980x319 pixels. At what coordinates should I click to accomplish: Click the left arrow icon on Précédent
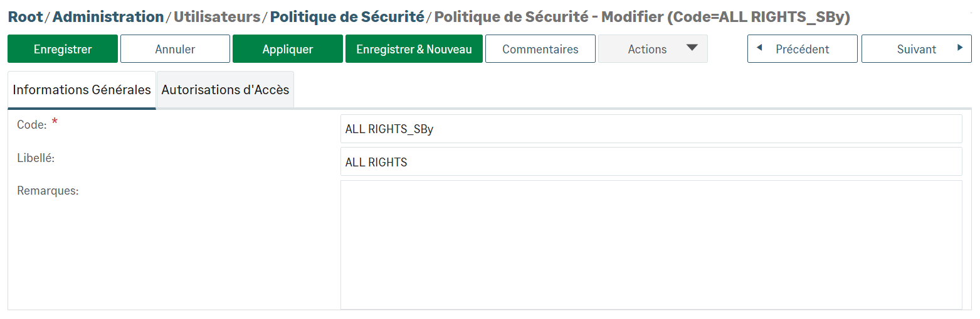[x=759, y=48]
